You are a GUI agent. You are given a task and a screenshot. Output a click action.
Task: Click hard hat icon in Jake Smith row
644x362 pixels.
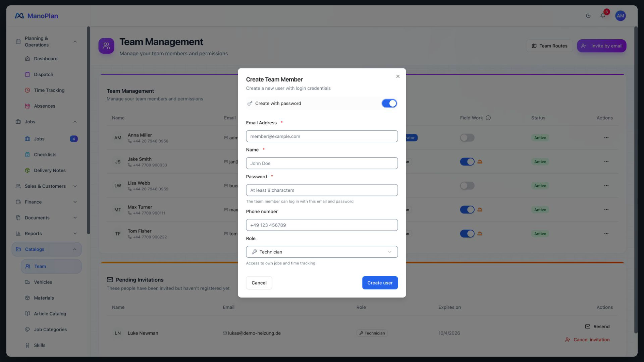(x=480, y=162)
